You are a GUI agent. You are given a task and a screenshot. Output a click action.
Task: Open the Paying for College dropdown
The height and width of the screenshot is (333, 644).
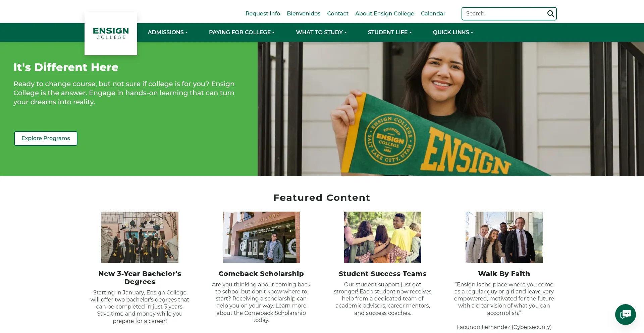242,33
